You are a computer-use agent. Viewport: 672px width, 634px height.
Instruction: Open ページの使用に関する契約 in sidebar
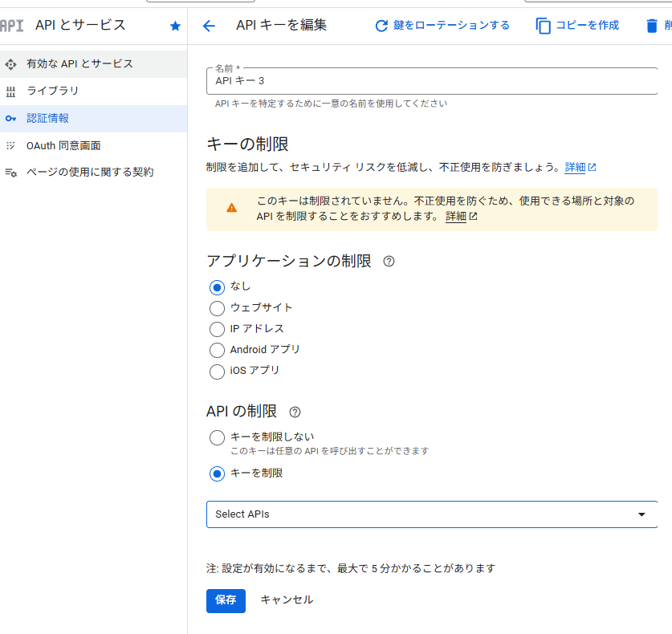(x=93, y=173)
